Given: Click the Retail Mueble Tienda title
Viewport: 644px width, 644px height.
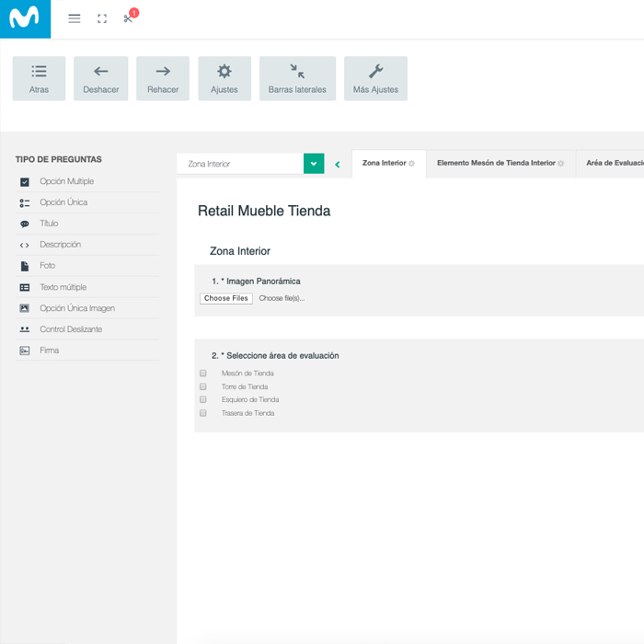Looking at the screenshot, I should click(264, 211).
